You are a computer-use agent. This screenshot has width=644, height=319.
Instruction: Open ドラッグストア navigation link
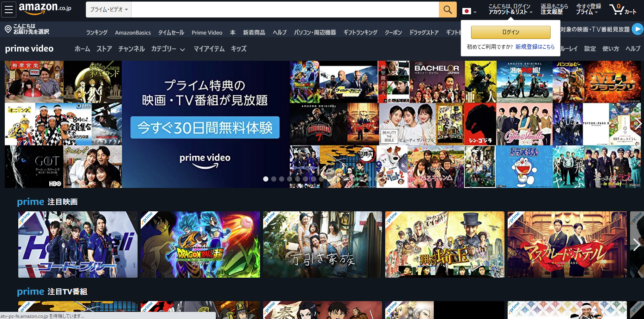point(424,33)
